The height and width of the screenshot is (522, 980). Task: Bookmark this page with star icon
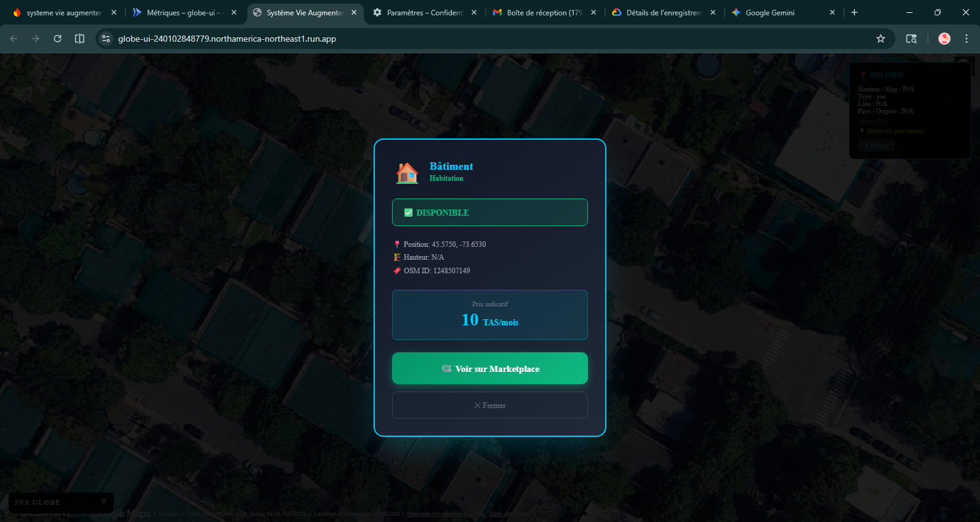point(881,39)
